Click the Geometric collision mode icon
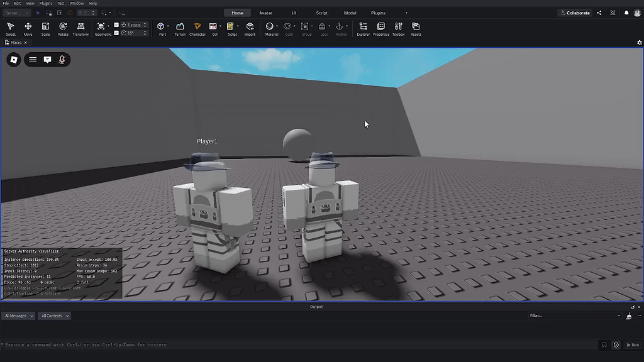 (x=101, y=26)
